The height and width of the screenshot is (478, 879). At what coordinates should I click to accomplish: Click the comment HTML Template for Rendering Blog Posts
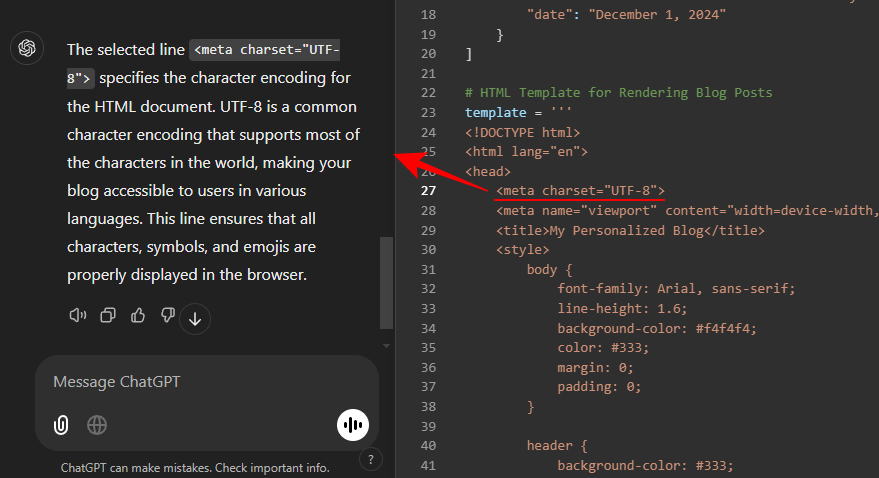(618, 92)
